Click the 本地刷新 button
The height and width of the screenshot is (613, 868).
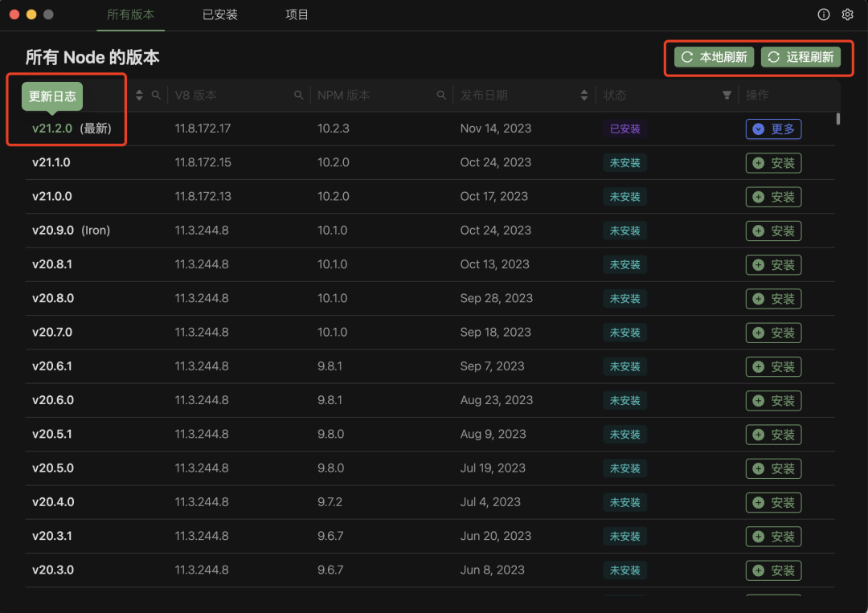tap(714, 57)
